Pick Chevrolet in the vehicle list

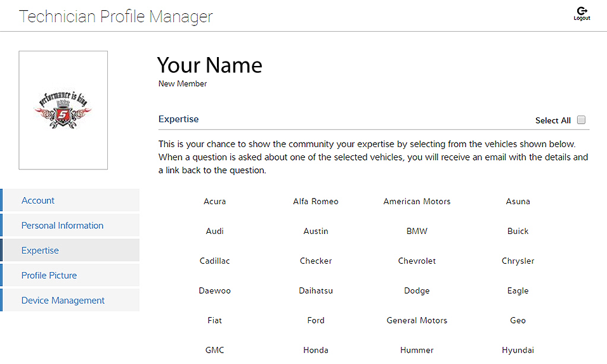(417, 261)
